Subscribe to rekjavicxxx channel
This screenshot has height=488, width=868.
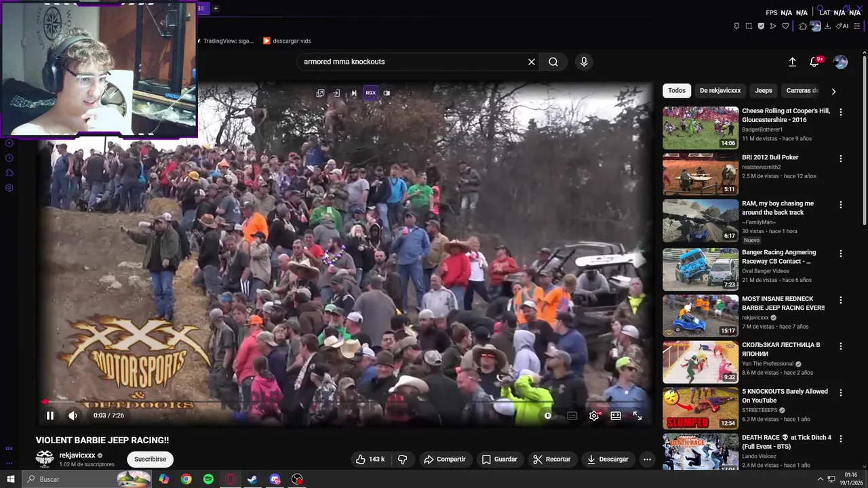point(150,459)
